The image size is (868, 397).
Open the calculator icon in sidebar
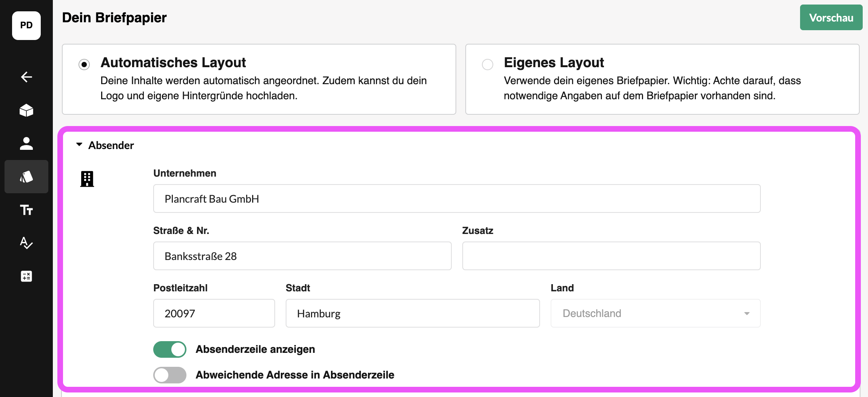point(26,276)
